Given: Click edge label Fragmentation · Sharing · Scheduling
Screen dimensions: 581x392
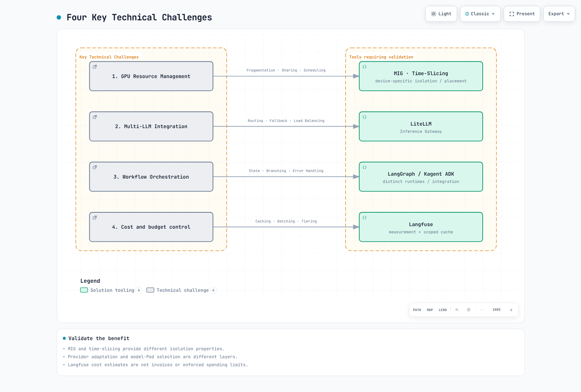Looking at the screenshot, I should pyautogui.click(x=286, y=70).
